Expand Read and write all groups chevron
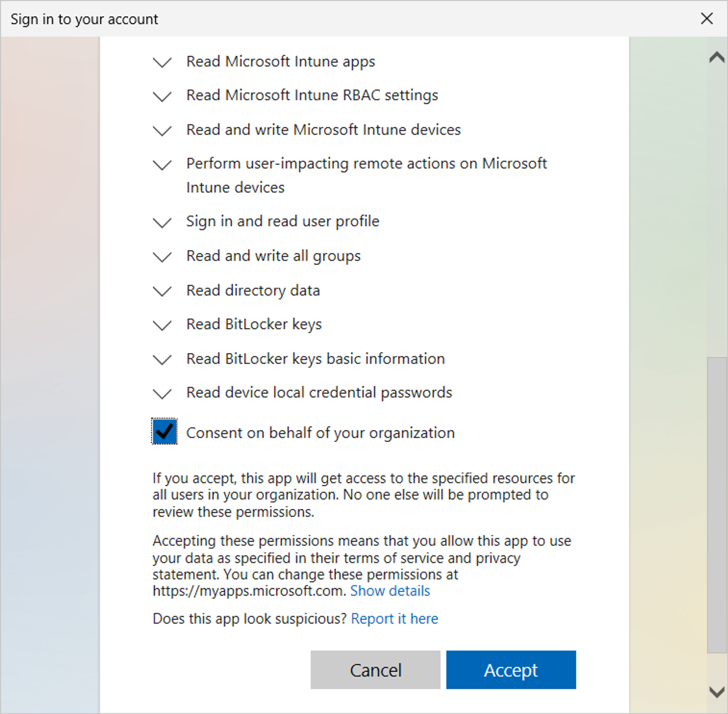Image resolution: width=728 pixels, height=714 pixels. coord(162,257)
